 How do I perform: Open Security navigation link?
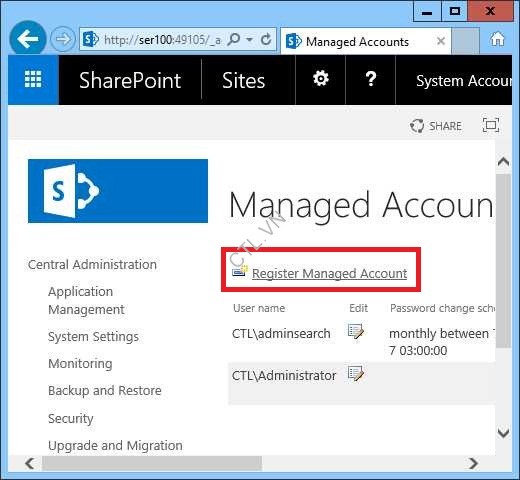(x=71, y=419)
